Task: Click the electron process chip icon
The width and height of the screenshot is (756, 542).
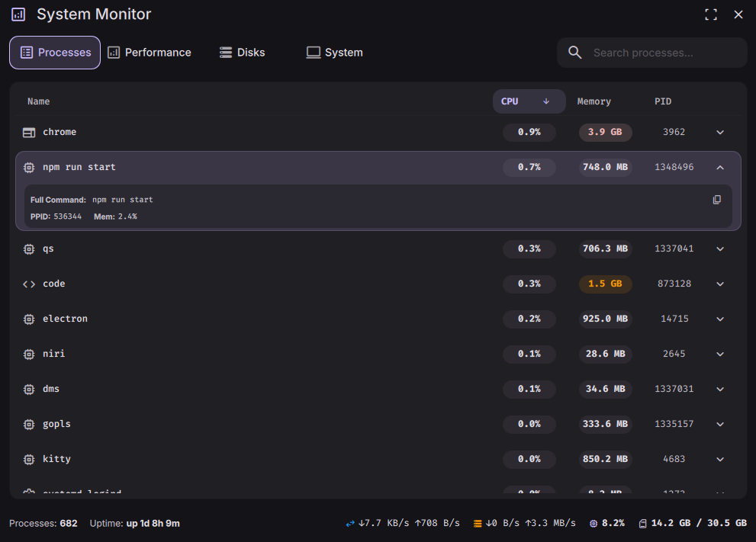Action: click(x=29, y=319)
